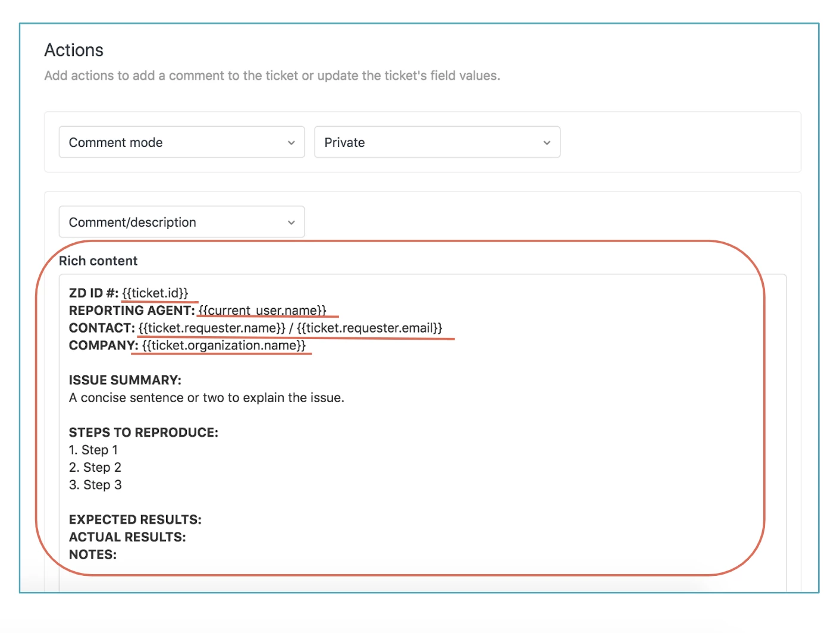The width and height of the screenshot is (840, 633).
Task: Click the concise sentence issue description line
Action: [206, 398]
